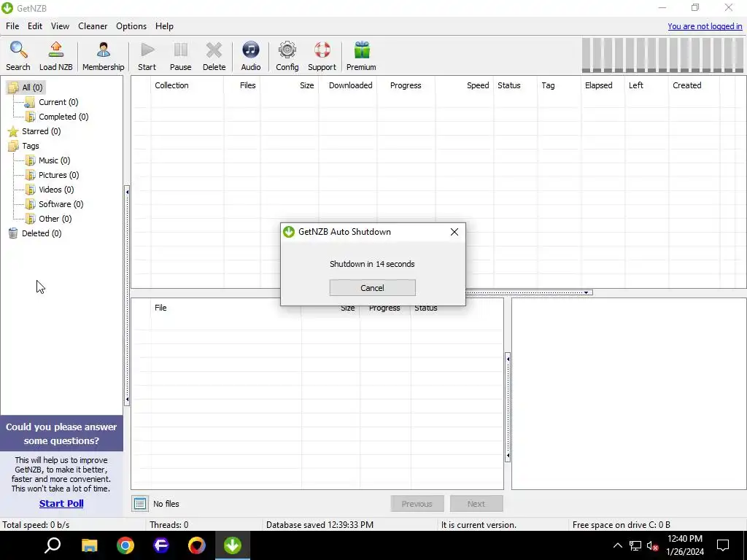Sort by the Tag column header
This screenshot has width=747, height=560.
click(560, 86)
